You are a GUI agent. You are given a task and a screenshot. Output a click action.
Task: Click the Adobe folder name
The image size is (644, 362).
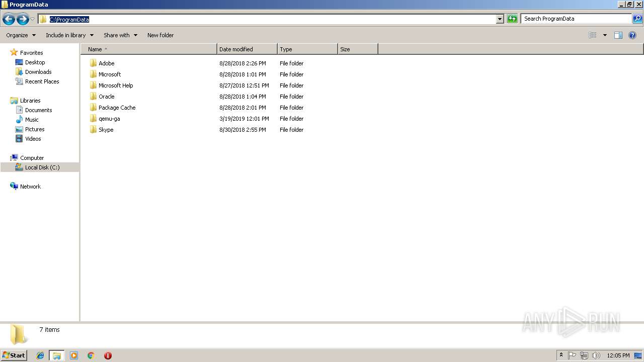click(107, 63)
